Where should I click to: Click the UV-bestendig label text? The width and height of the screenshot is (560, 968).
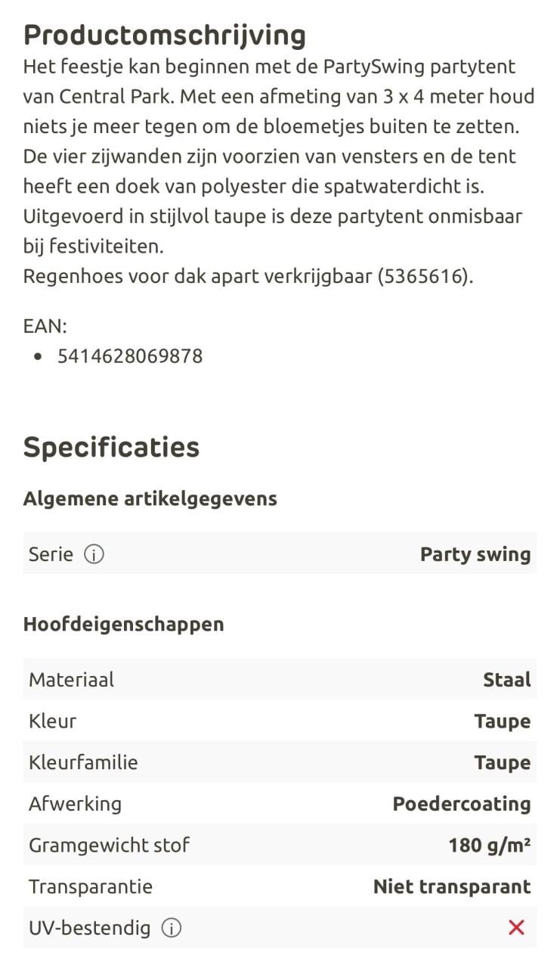(x=89, y=928)
